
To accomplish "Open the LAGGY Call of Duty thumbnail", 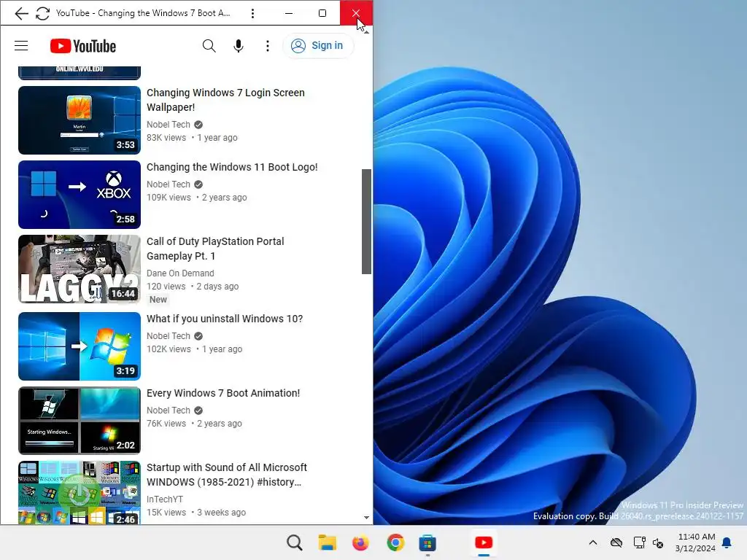I will (x=80, y=268).
